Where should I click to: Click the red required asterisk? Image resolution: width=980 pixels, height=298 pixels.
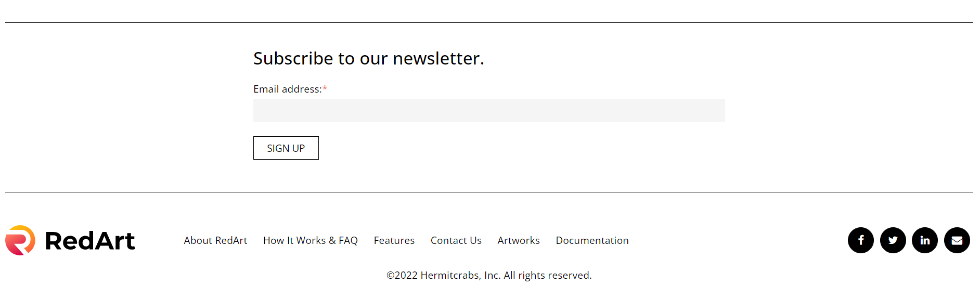[x=325, y=88]
